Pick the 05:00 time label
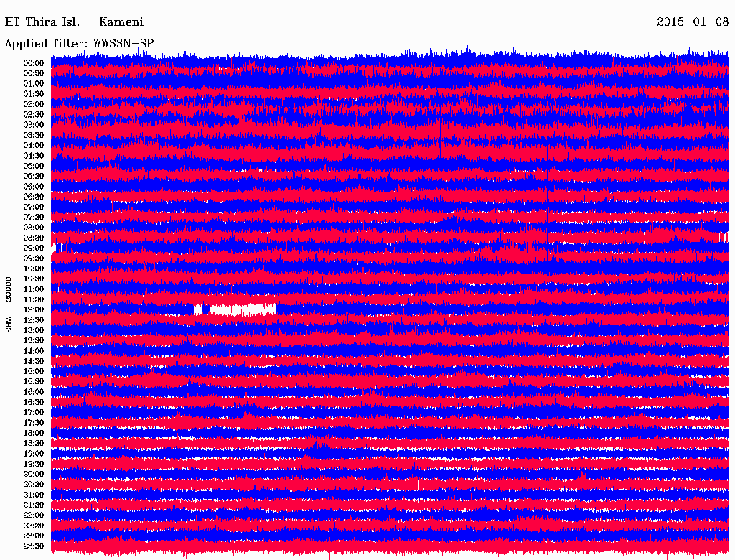The height and width of the screenshot is (560, 735). tap(34, 166)
